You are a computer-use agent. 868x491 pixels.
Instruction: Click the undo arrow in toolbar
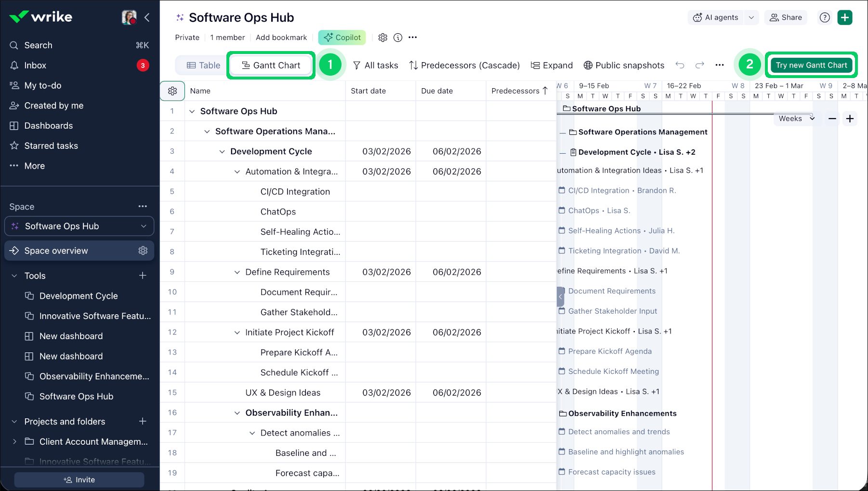680,65
